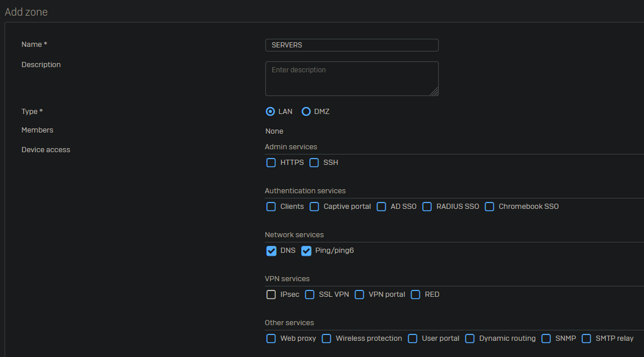Image resolution: width=644 pixels, height=357 pixels.
Task: Enable SSH admin service
Action: click(314, 163)
